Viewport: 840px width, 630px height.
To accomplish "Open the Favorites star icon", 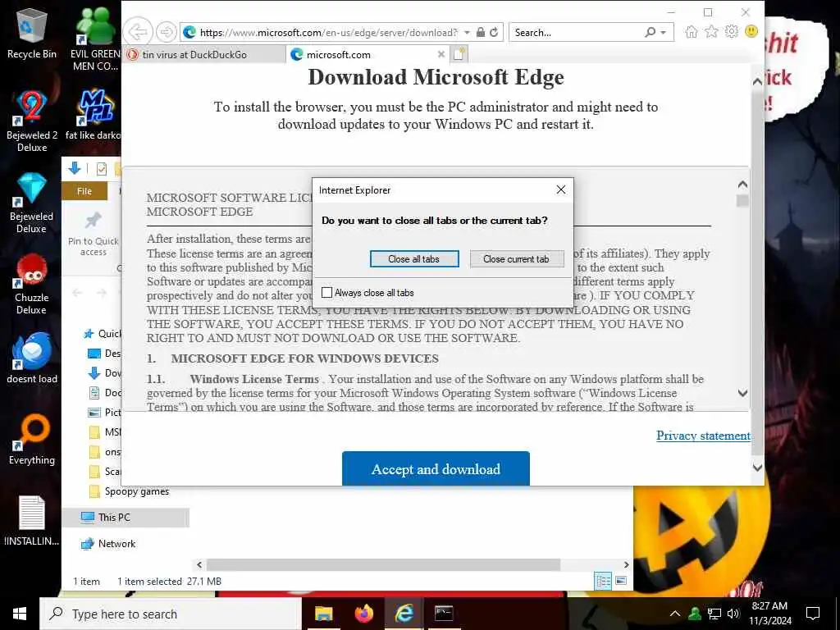I will pos(711,32).
